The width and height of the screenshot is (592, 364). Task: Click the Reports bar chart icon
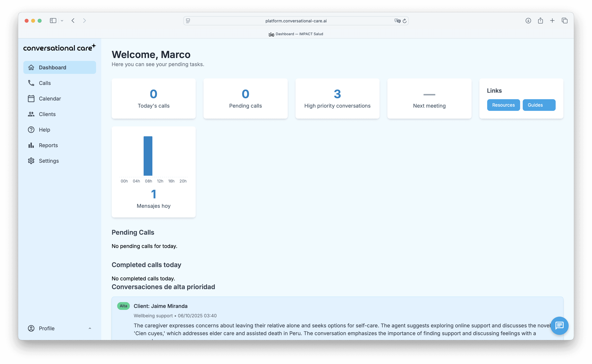[31, 145]
